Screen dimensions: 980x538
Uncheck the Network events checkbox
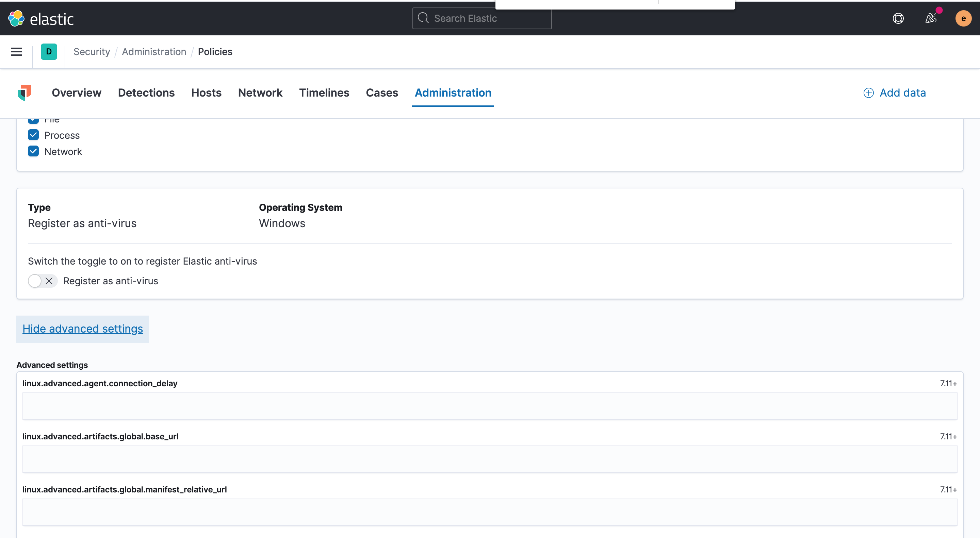point(33,151)
